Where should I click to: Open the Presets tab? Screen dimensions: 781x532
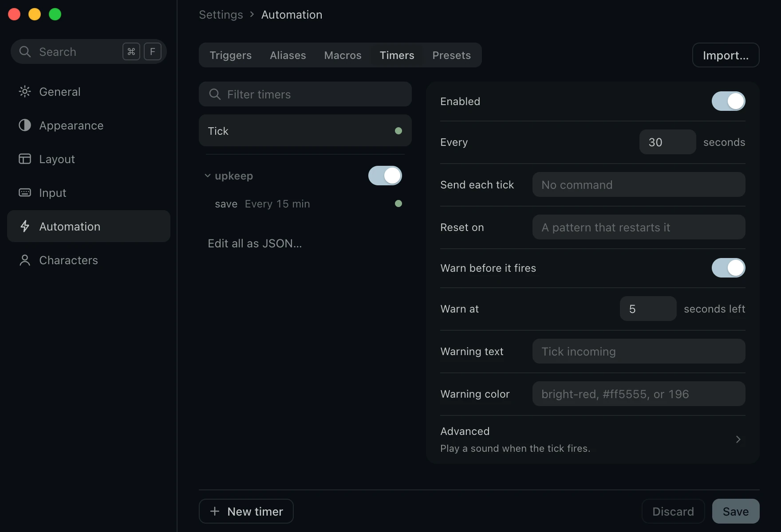(x=452, y=55)
